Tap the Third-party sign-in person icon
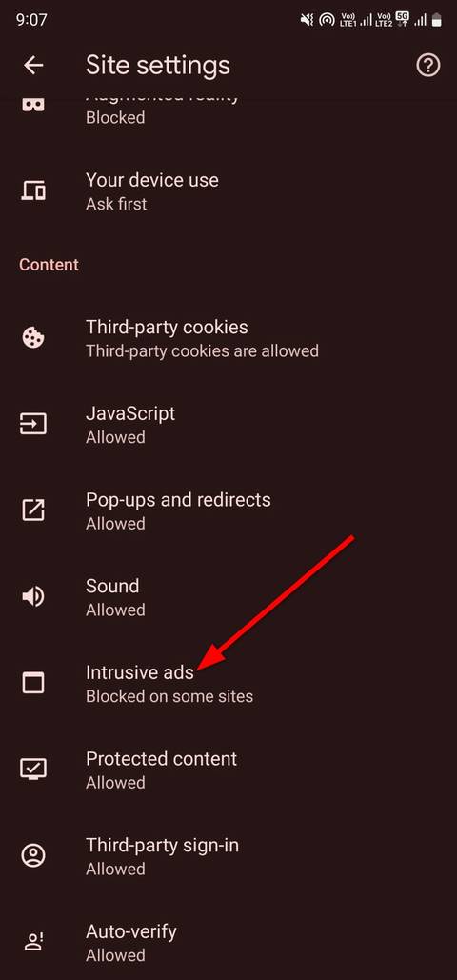This screenshot has height=980, width=457. click(33, 855)
